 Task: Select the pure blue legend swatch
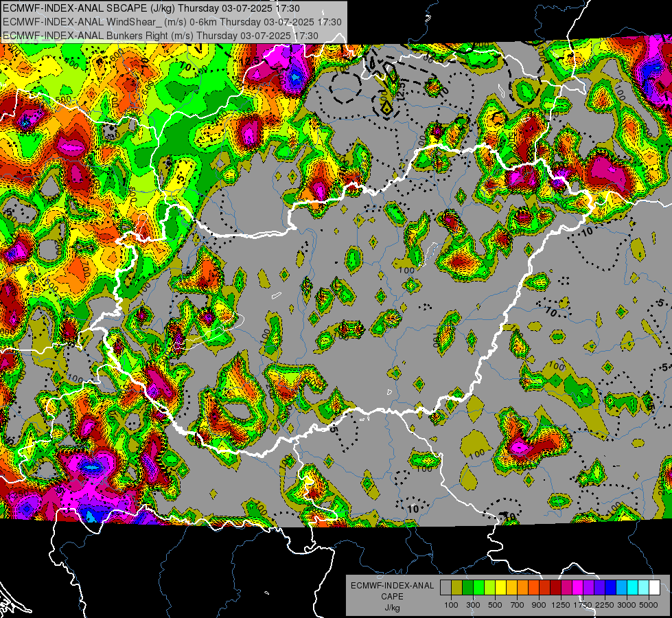[x=611, y=588]
